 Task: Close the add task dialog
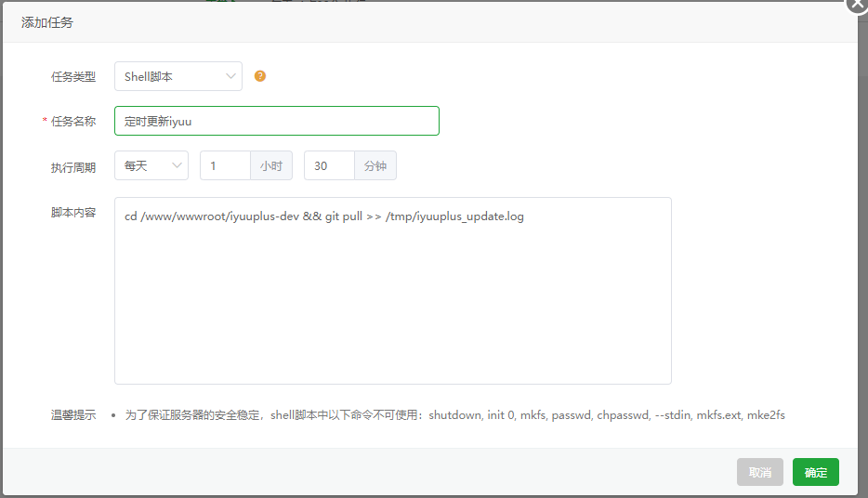tap(858, 4)
